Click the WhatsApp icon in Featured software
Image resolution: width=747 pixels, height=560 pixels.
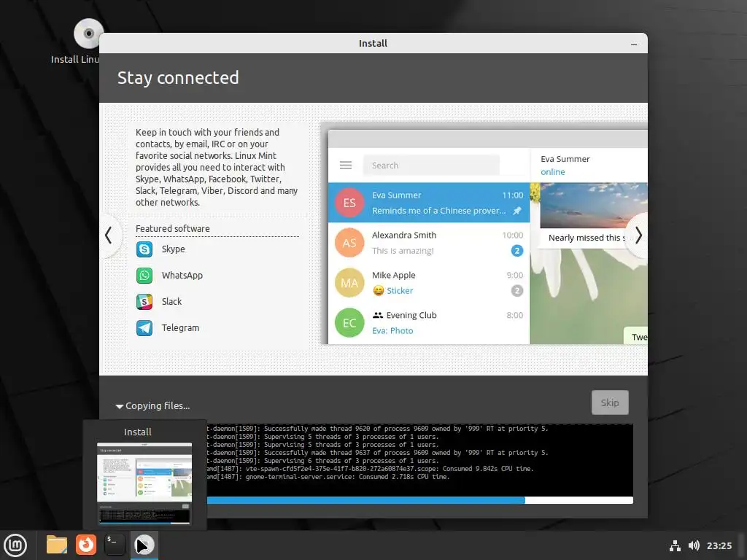click(144, 275)
